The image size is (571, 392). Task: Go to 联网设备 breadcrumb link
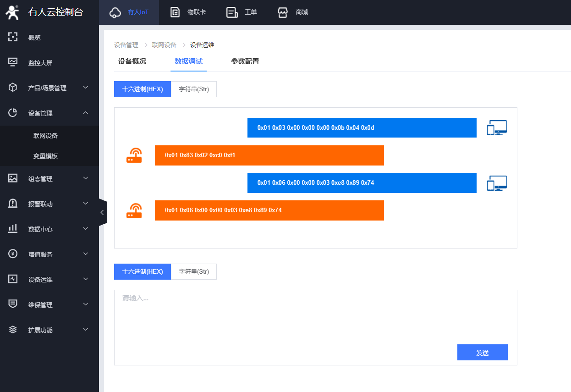point(164,45)
